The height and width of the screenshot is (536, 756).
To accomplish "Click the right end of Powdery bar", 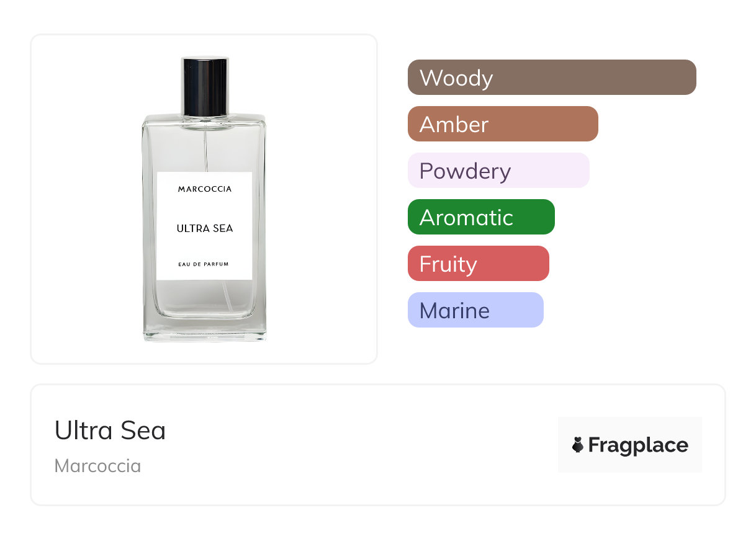I will [580, 171].
